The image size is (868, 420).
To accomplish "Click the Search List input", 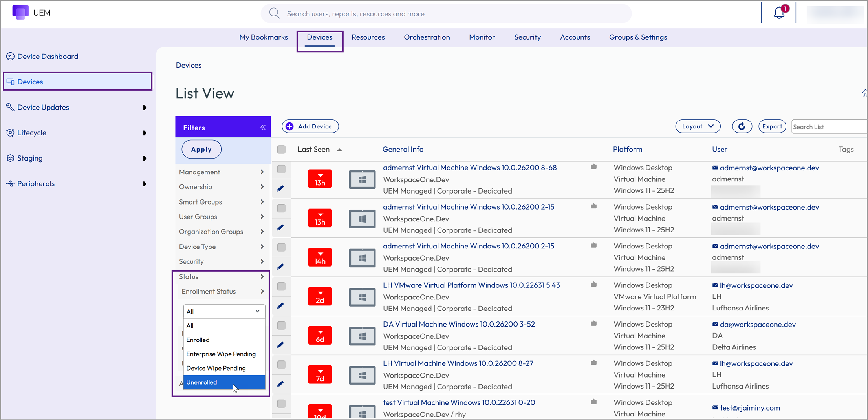I will [829, 127].
